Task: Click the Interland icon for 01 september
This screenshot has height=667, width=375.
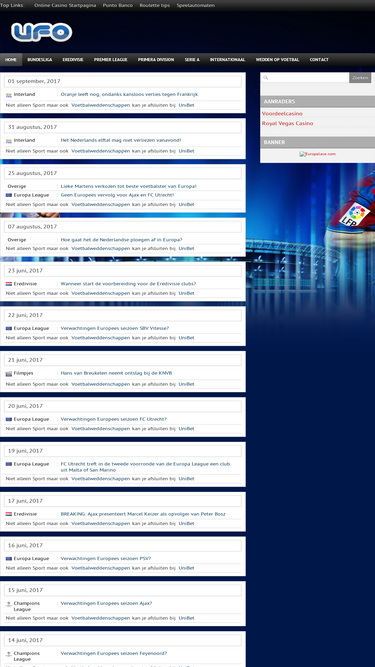Action: pyautogui.click(x=9, y=95)
